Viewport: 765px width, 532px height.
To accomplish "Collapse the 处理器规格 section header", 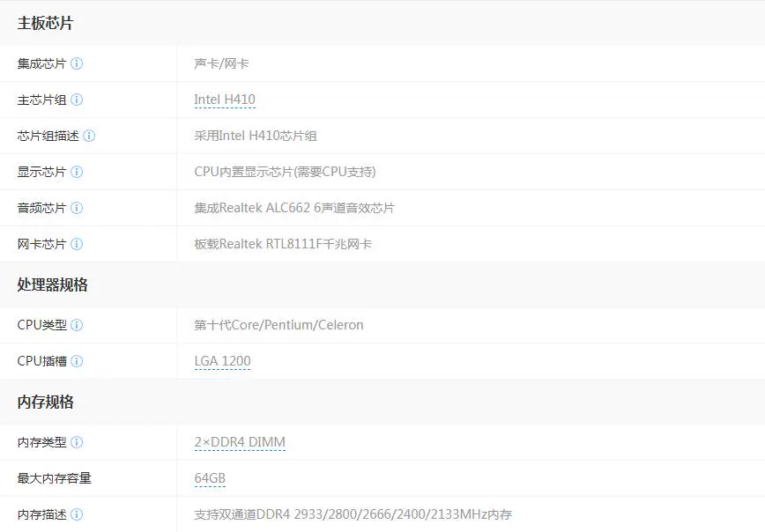I will [50, 285].
